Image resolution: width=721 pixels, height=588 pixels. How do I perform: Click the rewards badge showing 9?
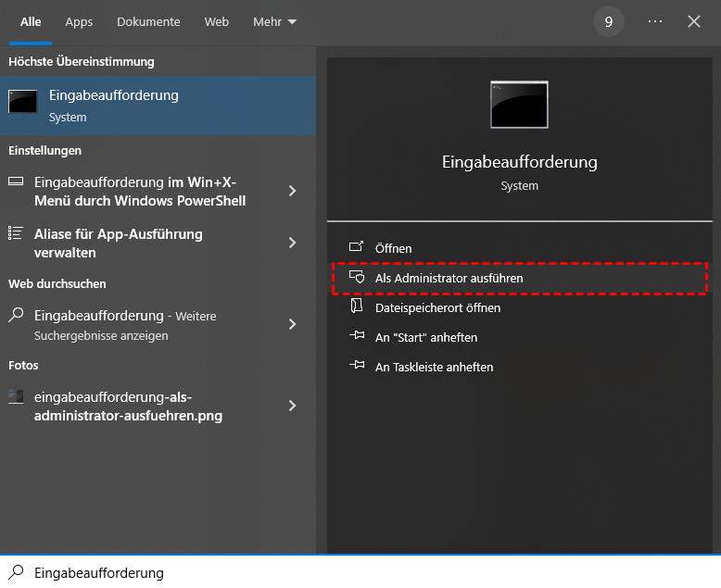[608, 21]
